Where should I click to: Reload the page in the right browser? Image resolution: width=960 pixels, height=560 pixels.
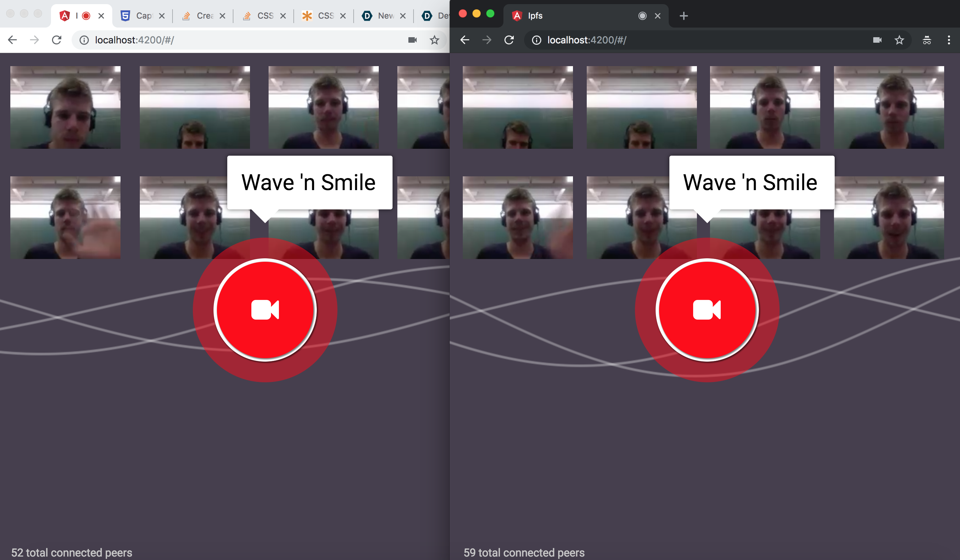pyautogui.click(x=509, y=40)
